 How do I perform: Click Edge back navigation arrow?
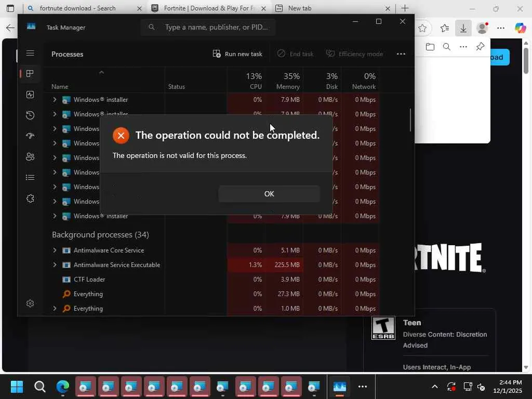[x=10, y=28]
